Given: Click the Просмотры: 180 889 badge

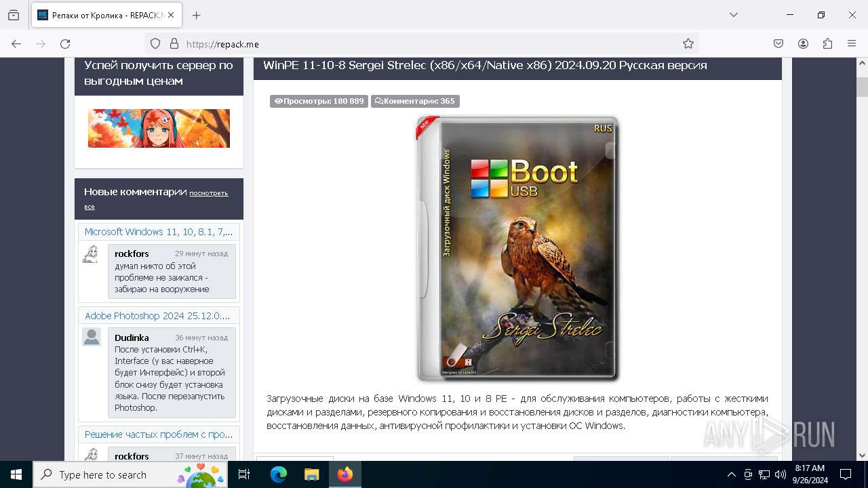Looking at the screenshot, I should pos(319,101).
